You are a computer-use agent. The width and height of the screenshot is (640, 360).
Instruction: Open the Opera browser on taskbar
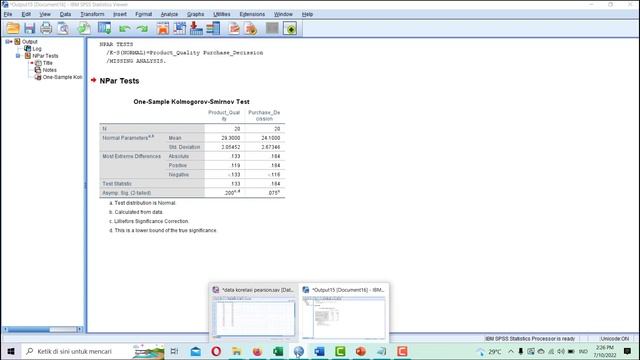click(x=216, y=351)
